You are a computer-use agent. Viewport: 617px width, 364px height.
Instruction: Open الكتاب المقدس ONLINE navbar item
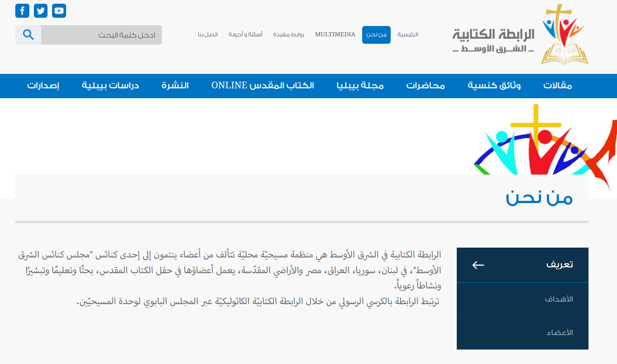263,85
